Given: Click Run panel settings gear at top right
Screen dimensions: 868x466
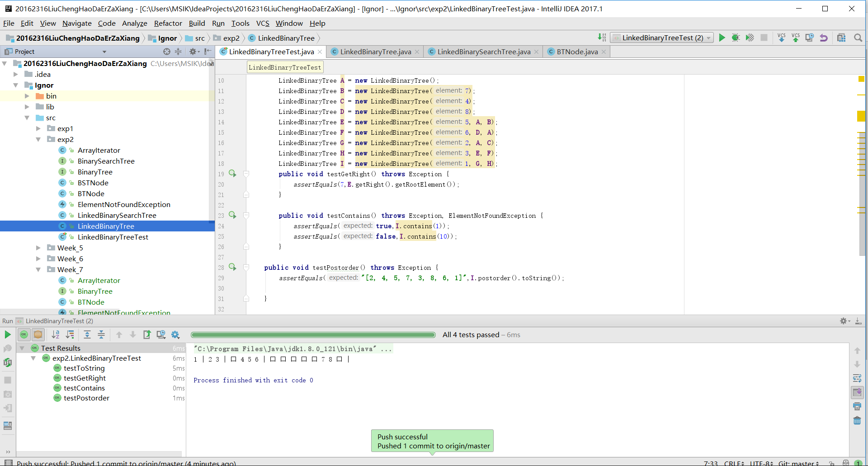Looking at the screenshot, I should point(844,321).
